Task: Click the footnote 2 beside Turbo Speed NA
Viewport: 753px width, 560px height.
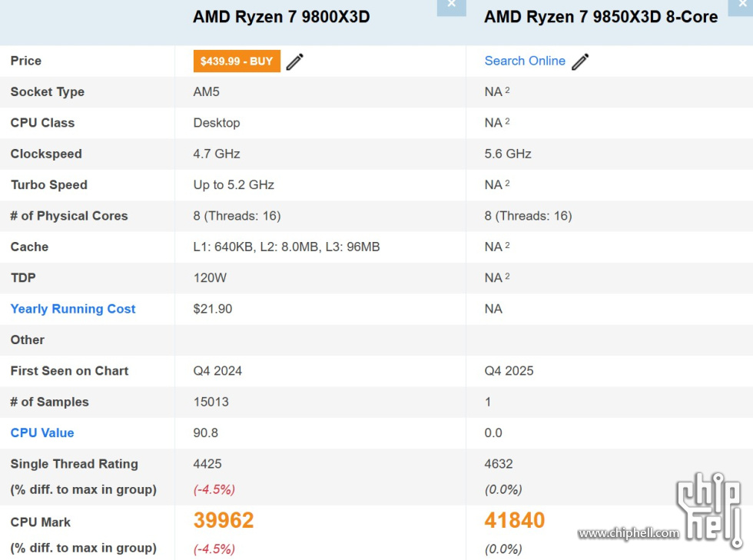Action: click(508, 182)
